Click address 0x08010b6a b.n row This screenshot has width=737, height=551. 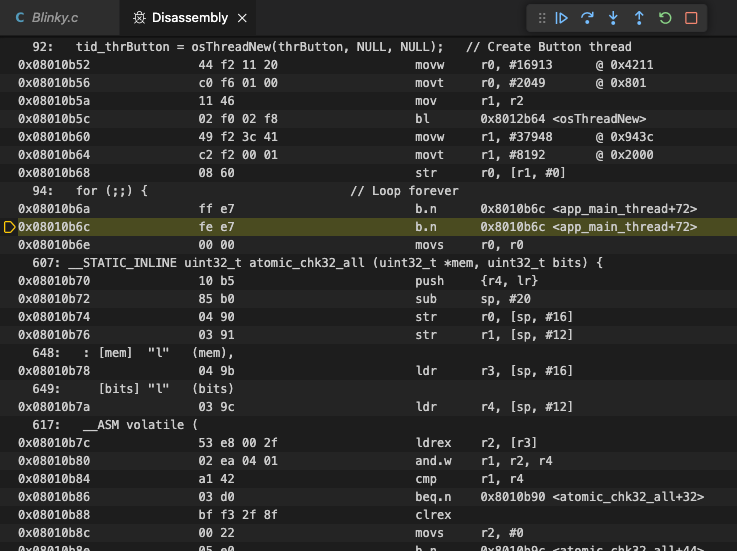coord(368,209)
